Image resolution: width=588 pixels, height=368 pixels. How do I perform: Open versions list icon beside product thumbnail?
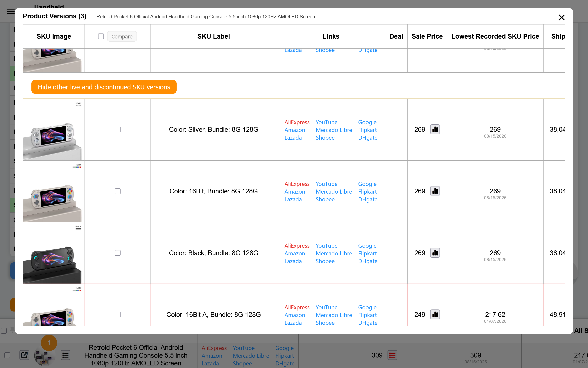[x=65, y=355]
